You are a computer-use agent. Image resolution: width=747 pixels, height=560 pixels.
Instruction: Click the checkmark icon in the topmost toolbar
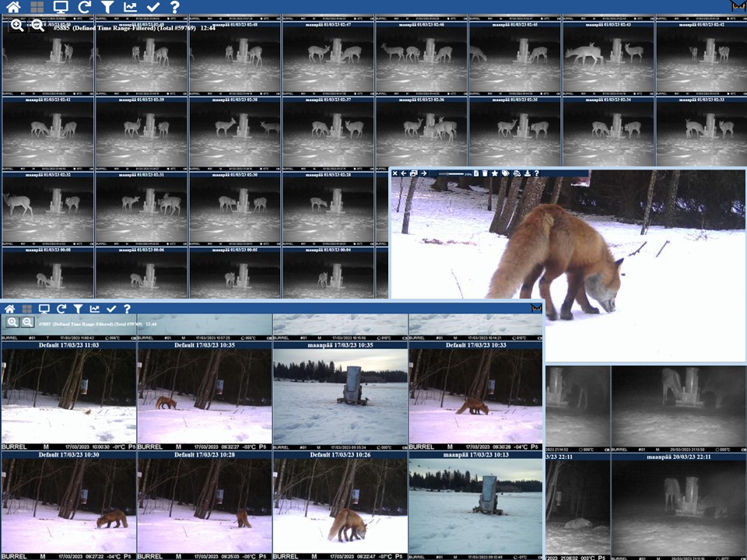click(x=153, y=7)
